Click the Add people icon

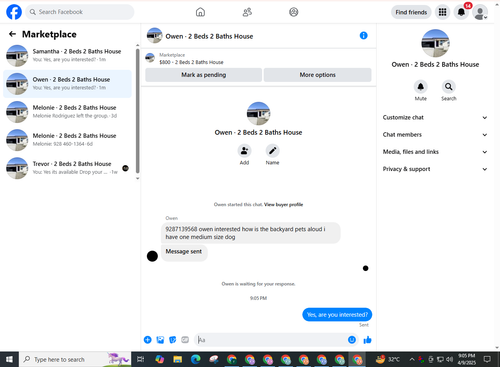[x=244, y=151]
